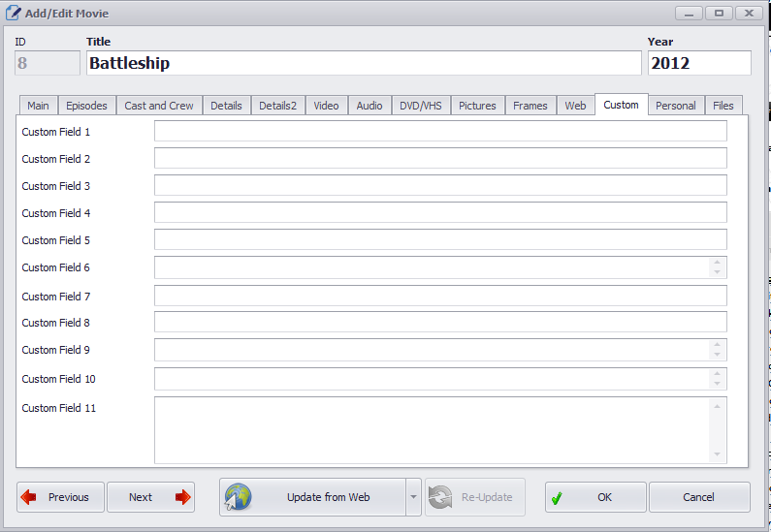Click the Add/Edit Movie title bar icon
The image size is (771, 532).
pos(14,14)
